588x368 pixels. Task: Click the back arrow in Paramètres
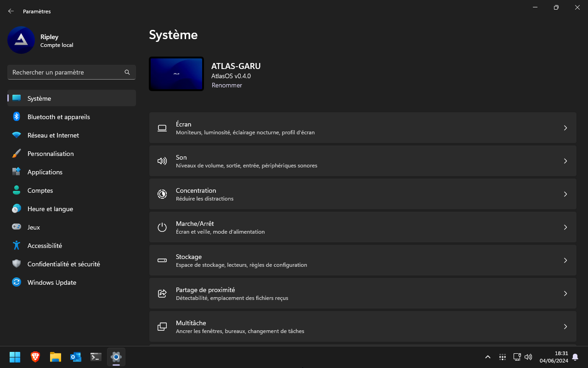click(11, 11)
